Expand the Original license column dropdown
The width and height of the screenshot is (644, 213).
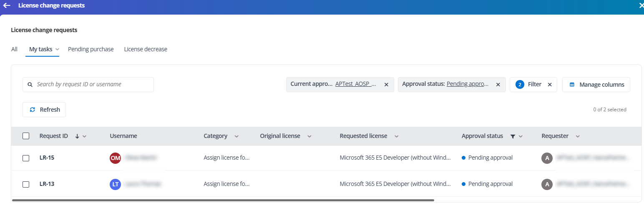coord(309,136)
